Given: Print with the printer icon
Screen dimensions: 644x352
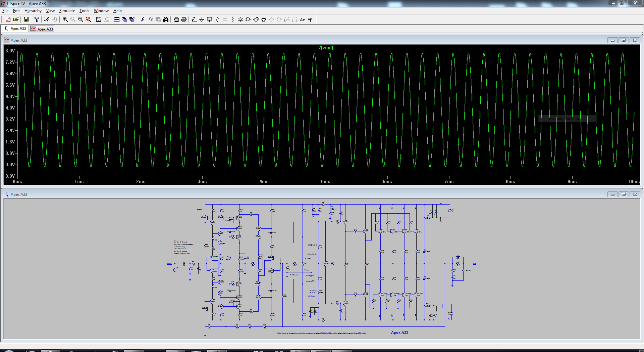Looking at the screenshot, I should coord(184,19).
